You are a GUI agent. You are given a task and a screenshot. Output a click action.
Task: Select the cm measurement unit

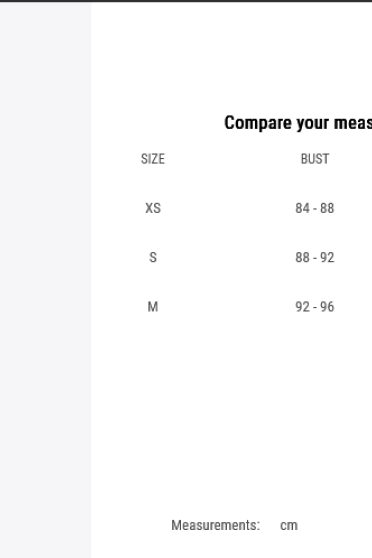(x=289, y=525)
